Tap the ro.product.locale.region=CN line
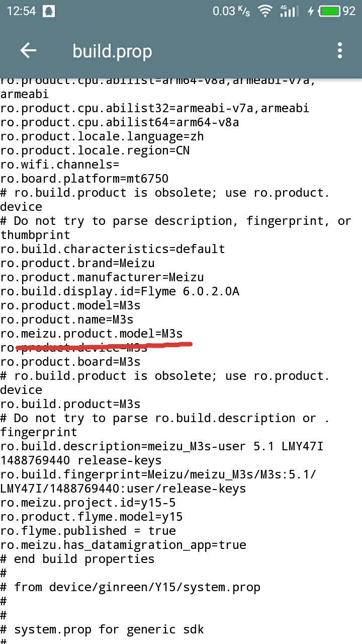 point(95,150)
